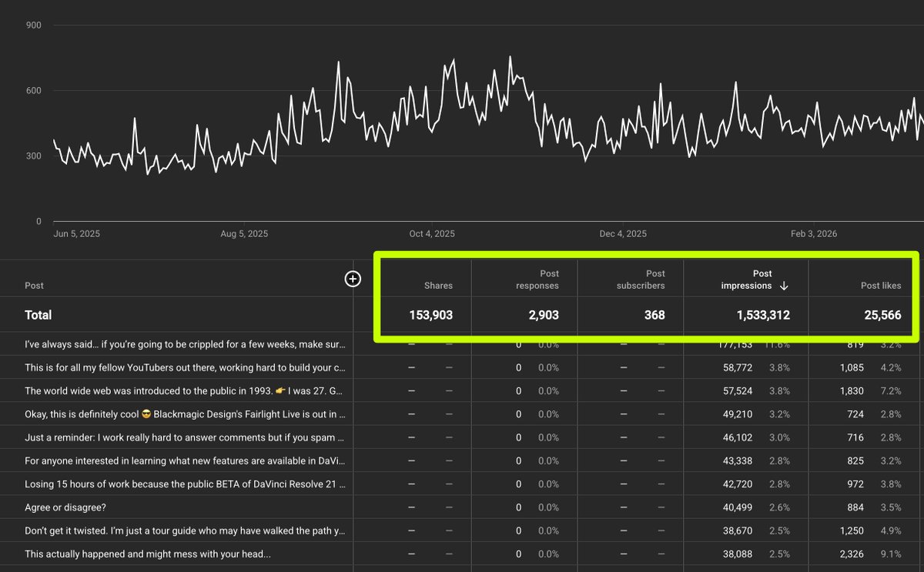
Task: Click the 900 y-axis label
Action: (34, 25)
